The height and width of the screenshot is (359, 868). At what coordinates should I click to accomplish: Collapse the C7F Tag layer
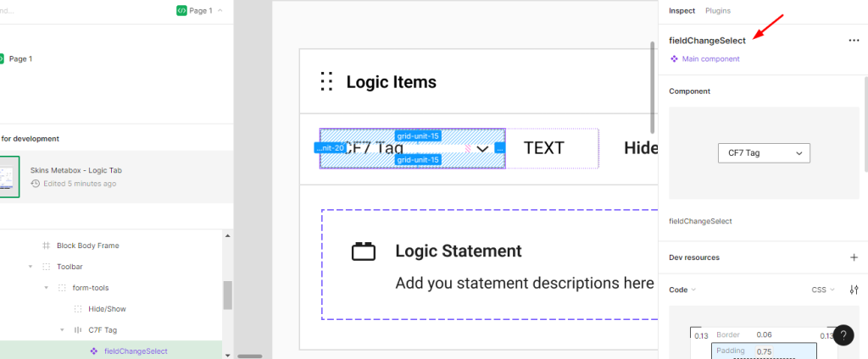pos(62,330)
